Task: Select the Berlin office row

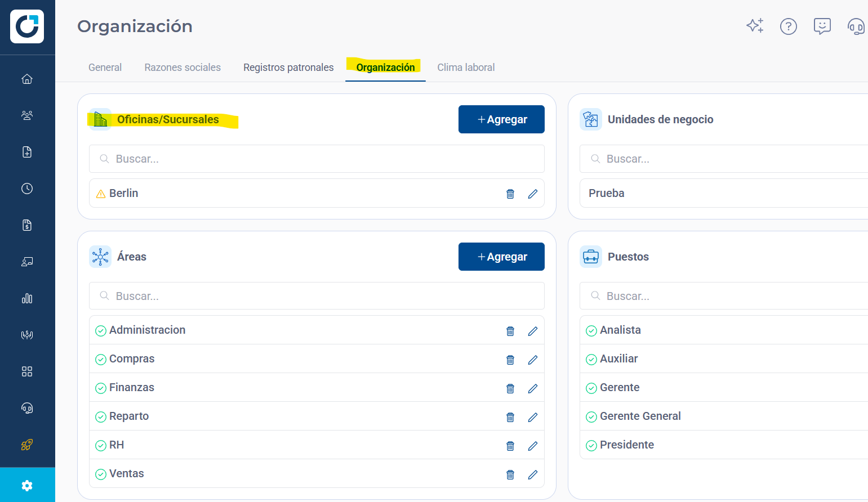Action: coord(317,193)
